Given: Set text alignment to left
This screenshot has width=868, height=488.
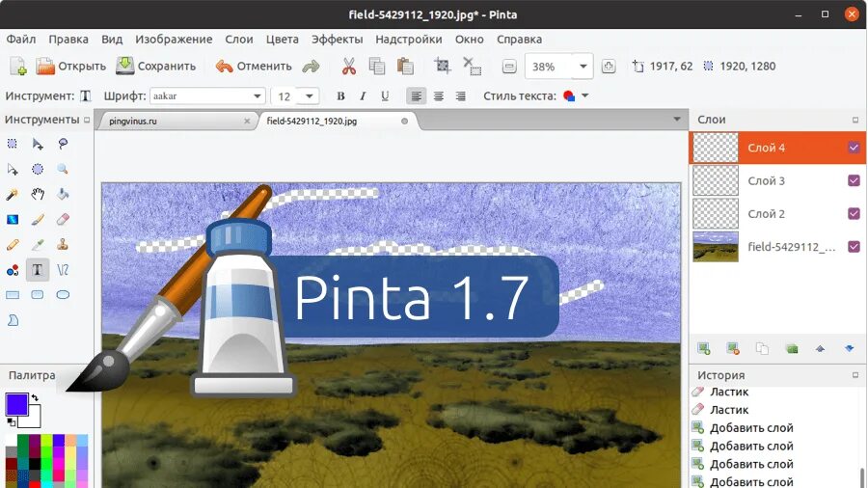Looking at the screenshot, I should (417, 96).
